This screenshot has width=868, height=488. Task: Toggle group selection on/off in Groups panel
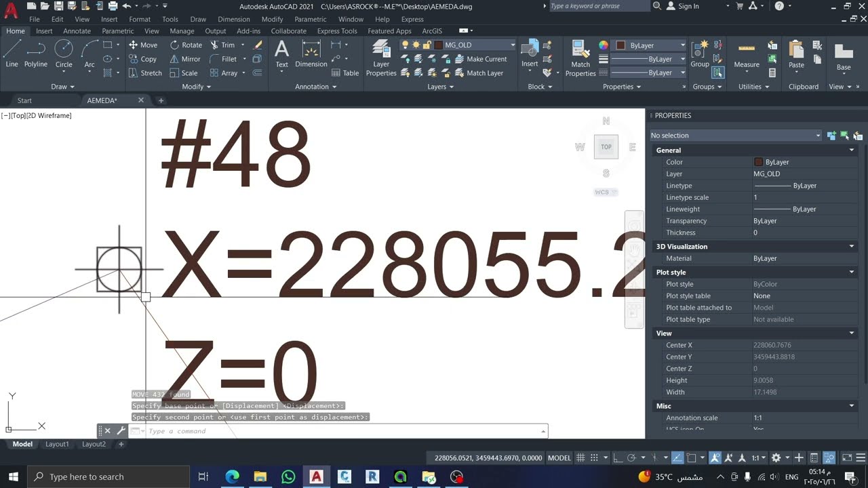tap(718, 73)
